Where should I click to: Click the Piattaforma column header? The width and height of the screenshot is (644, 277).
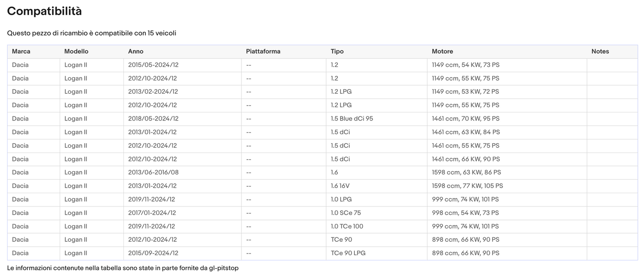pyautogui.click(x=263, y=51)
